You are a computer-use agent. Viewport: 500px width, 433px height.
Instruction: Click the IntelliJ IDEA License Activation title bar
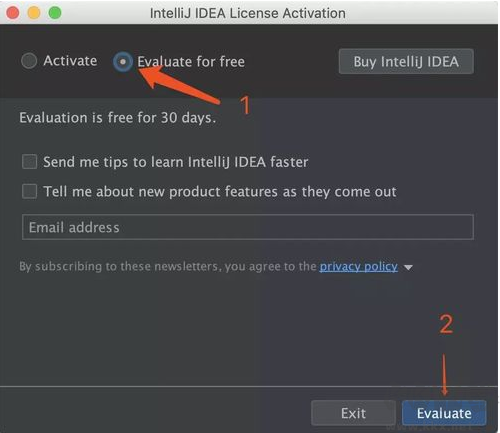(x=248, y=13)
